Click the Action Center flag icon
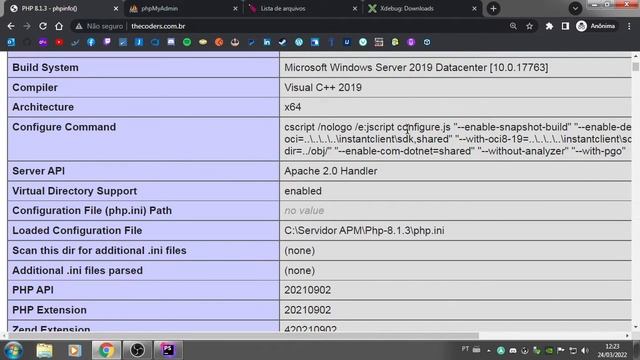 point(561,350)
